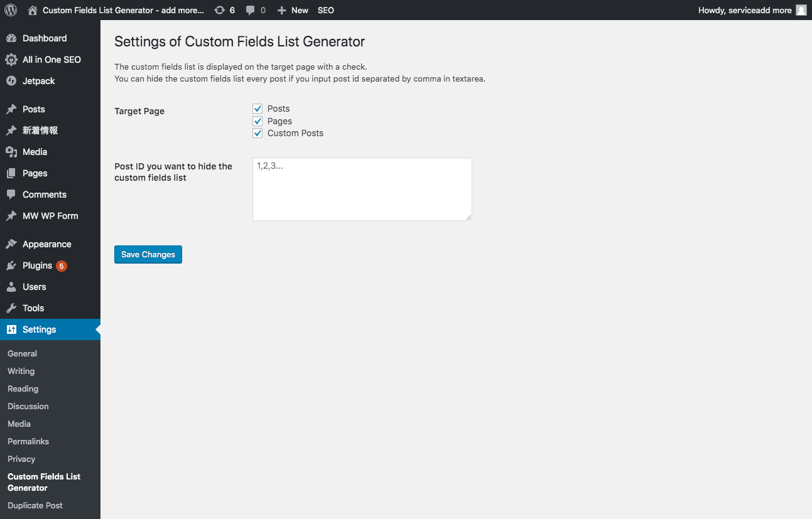Click the plus icon beside New

pos(281,11)
